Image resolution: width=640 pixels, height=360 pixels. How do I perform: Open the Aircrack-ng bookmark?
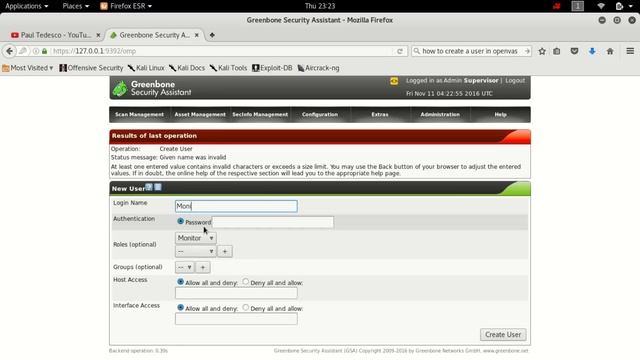coord(318,68)
